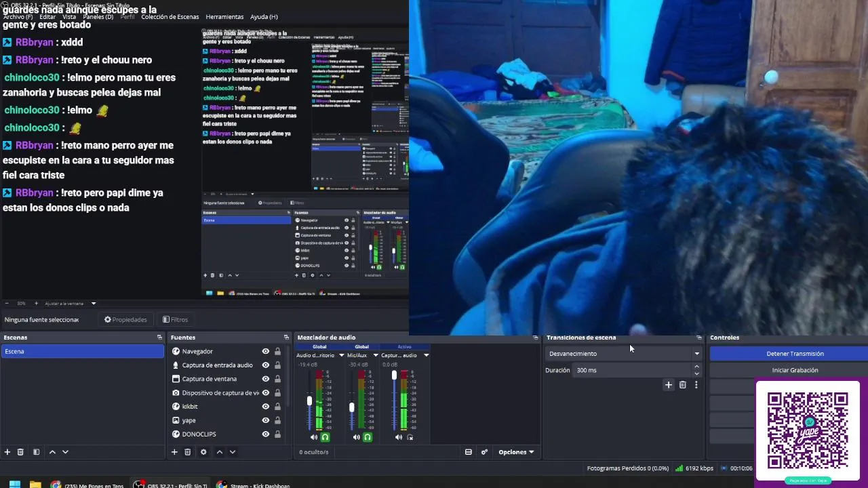Image resolution: width=868 pixels, height=488 pixels.
Task: Toggle monitoring headphones for Mic/Aux
Action: (x=368, y=437)
